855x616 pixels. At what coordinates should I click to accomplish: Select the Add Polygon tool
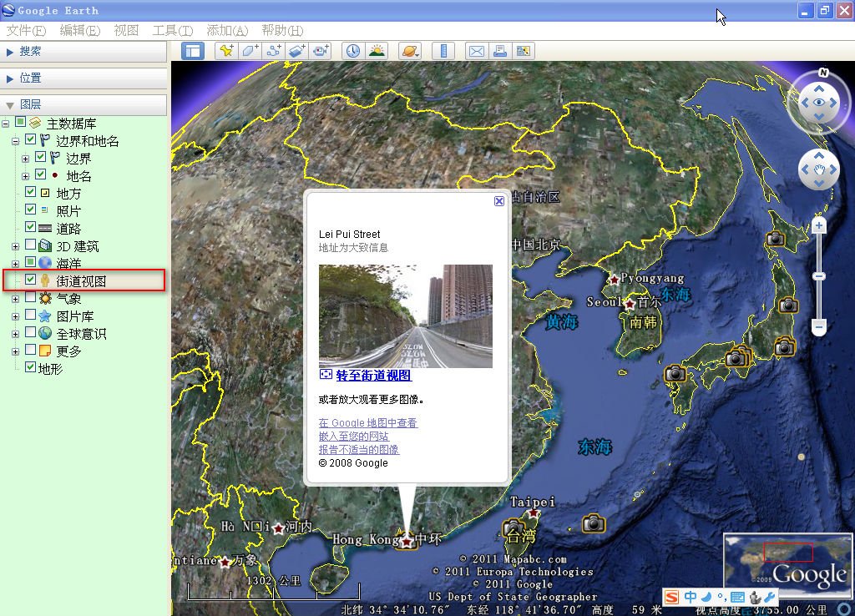[249, 50]
